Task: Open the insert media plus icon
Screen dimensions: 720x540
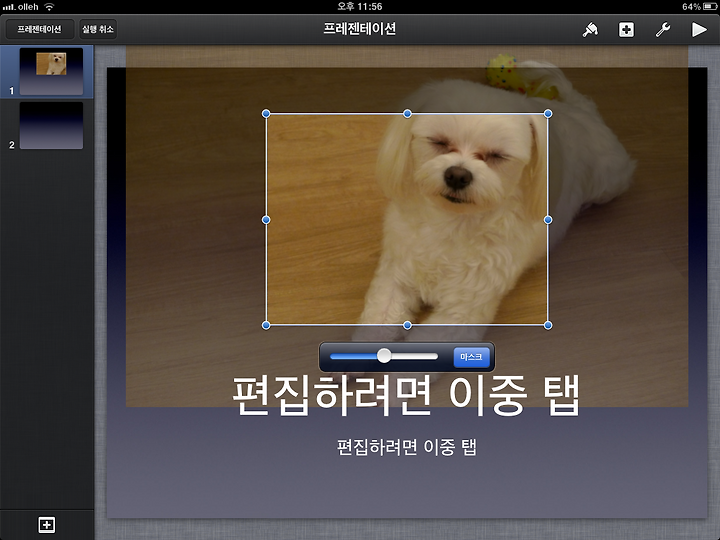Action: pyautogui.click(x=626, y=30)
